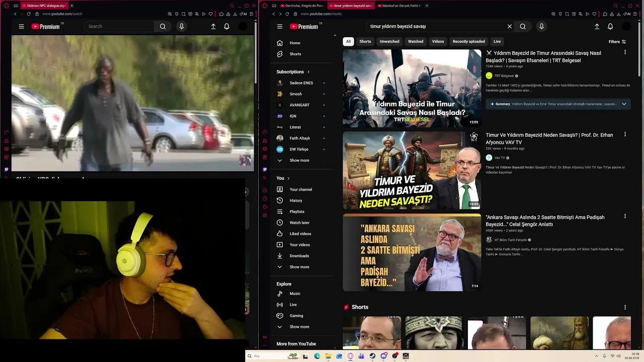This screenshot has height=362, width=644.
Task: Select the Videos filter chip
Action: click(438, 41)
